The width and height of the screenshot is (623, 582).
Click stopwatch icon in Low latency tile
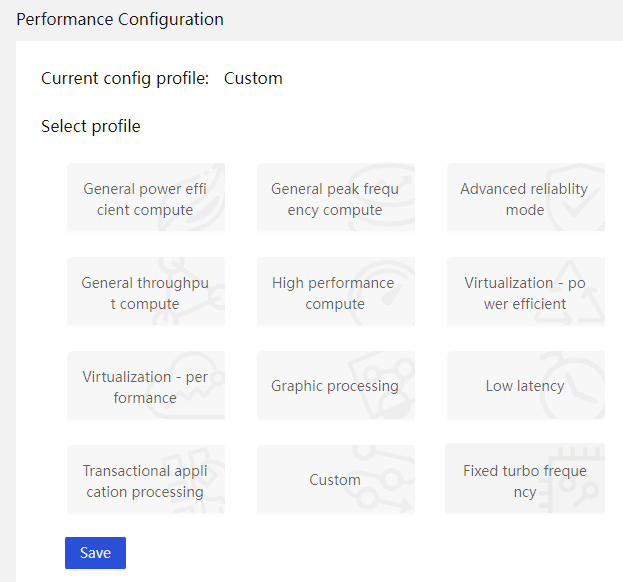pos(572,385)
